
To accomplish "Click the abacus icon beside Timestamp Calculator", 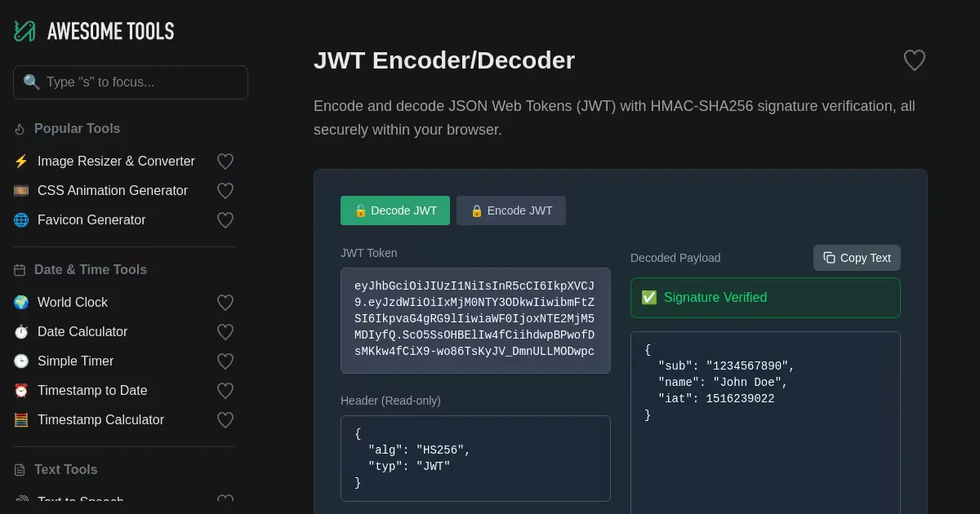I will click(x=21, y=420).
